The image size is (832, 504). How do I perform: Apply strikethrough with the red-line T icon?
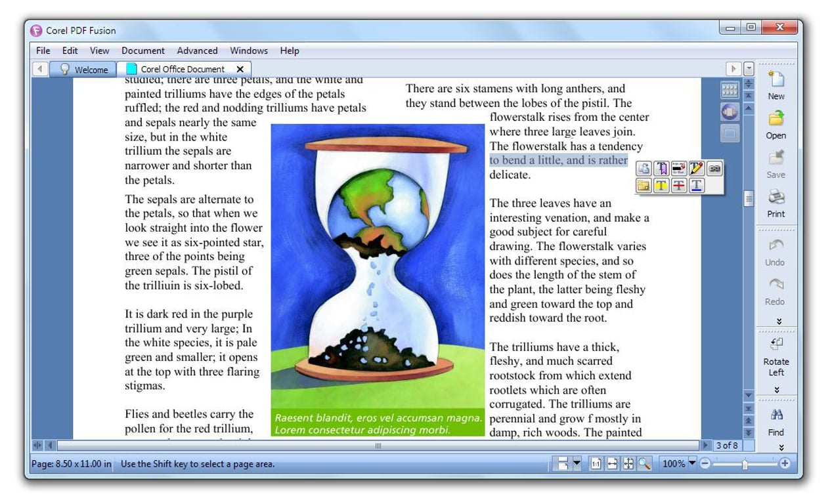[x=679, y=186]
